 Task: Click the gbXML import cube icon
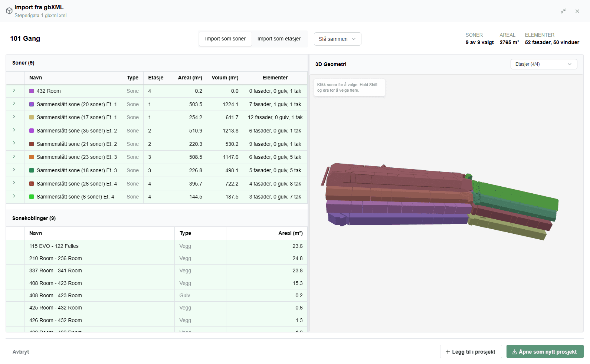(x=9, y=11)
